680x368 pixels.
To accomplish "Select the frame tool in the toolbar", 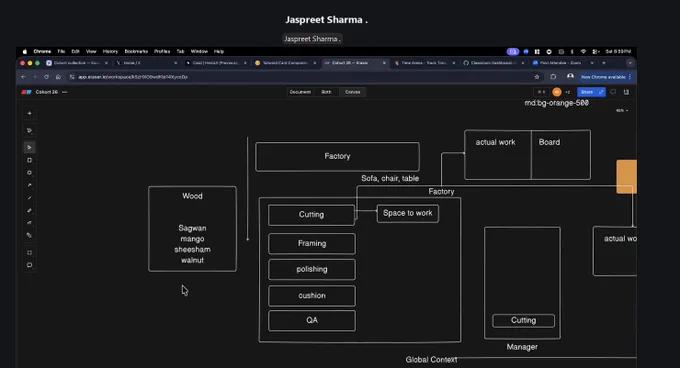I will (29, 253).
